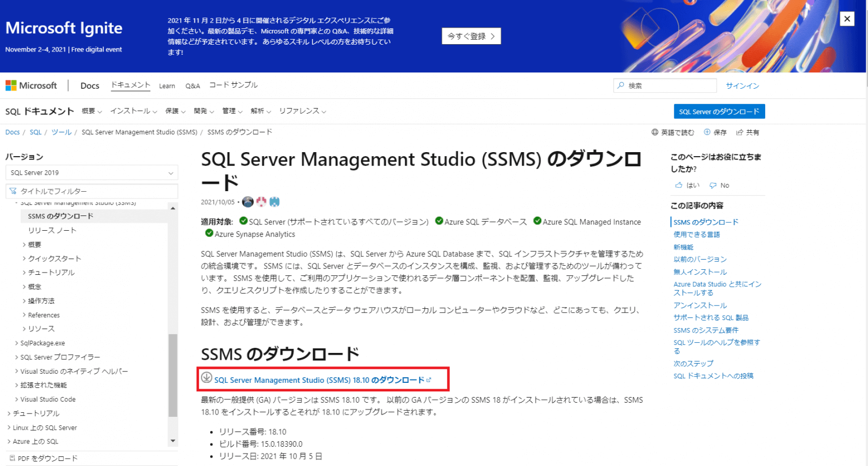
Task: Click the PDF をダウンロード icon
Action: [x=12, y=458]
